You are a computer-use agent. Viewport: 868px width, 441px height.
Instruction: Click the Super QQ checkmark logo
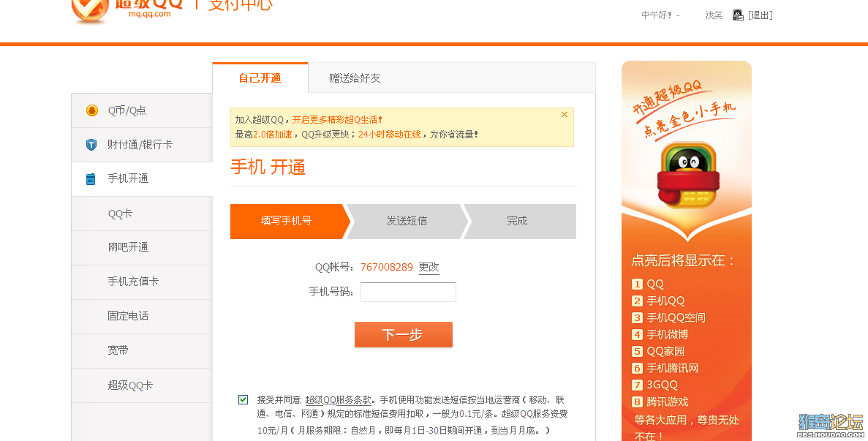(90, 10)
